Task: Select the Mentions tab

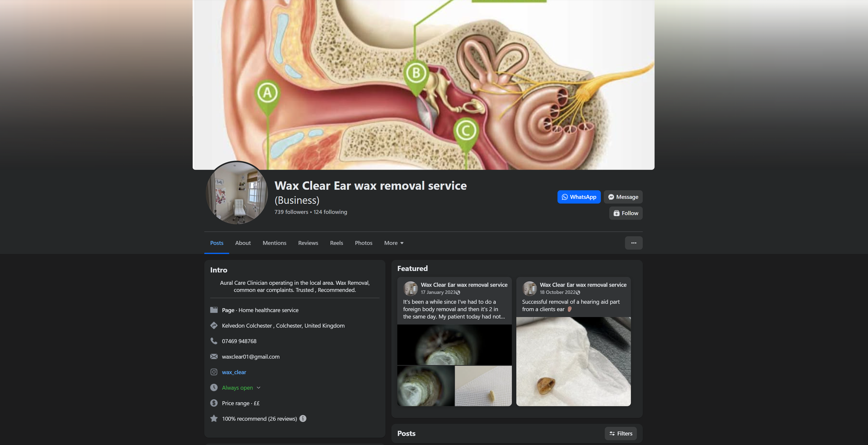Action: click(274, 243)
